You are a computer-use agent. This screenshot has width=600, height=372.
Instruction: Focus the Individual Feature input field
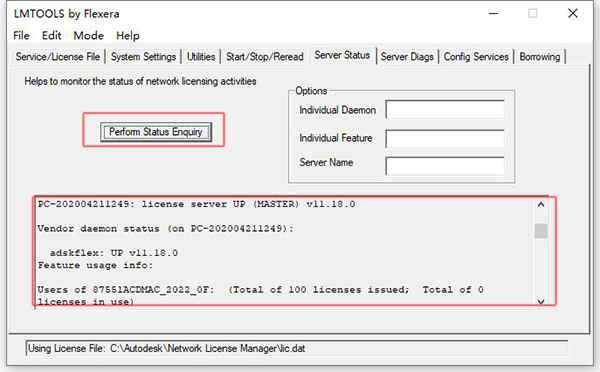pyautogui.click(x=445, y=138)
